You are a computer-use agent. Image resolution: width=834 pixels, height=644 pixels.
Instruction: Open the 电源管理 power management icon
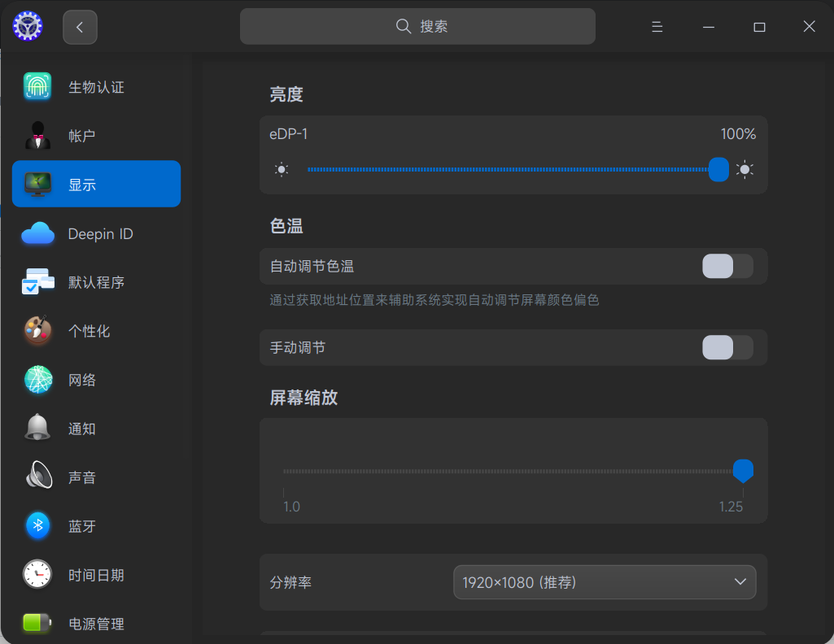[x=37, y=624]
